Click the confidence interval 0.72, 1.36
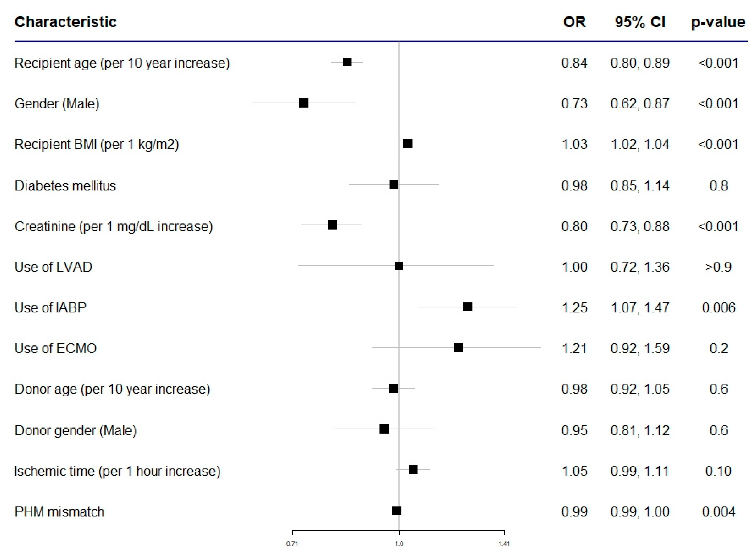The height and width of the screenshot is (554, 756). (640, 267)
